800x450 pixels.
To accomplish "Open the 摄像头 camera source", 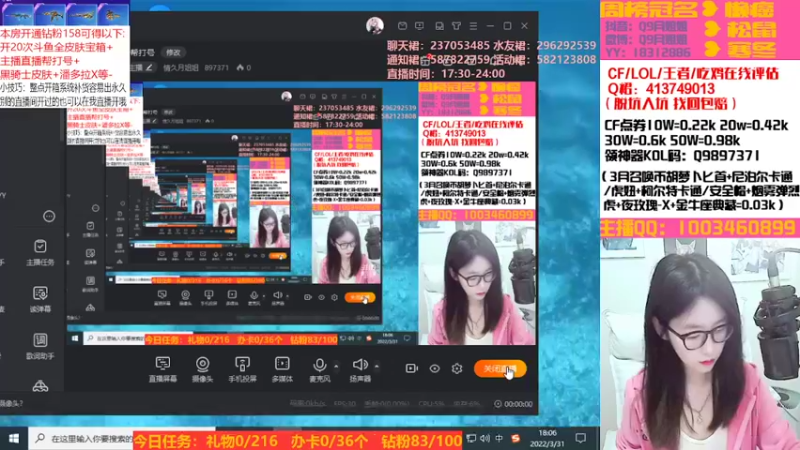I will click(203, 369).
